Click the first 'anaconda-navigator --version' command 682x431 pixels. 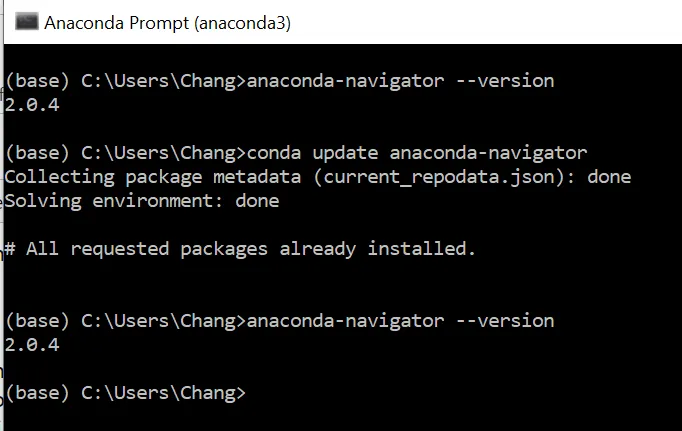point(399,81)
